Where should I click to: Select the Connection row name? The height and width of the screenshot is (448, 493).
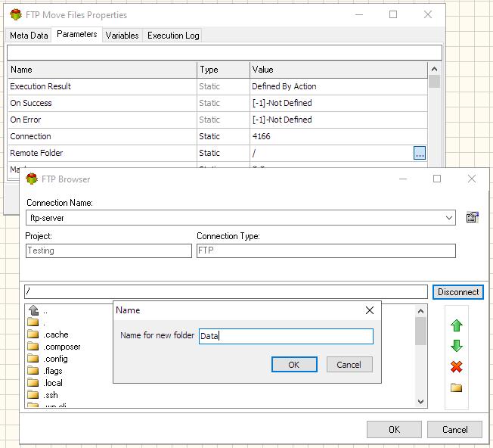tap(30, 136)
